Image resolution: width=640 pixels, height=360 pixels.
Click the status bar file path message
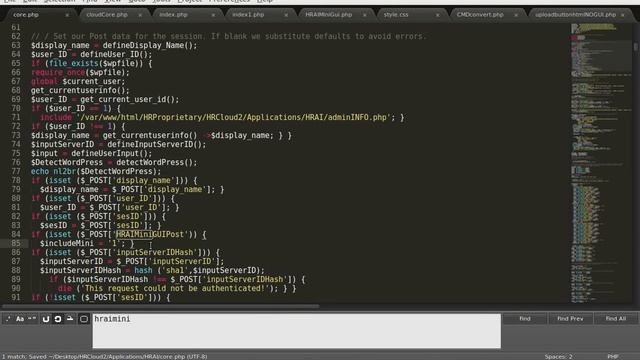tap(104, 357)
